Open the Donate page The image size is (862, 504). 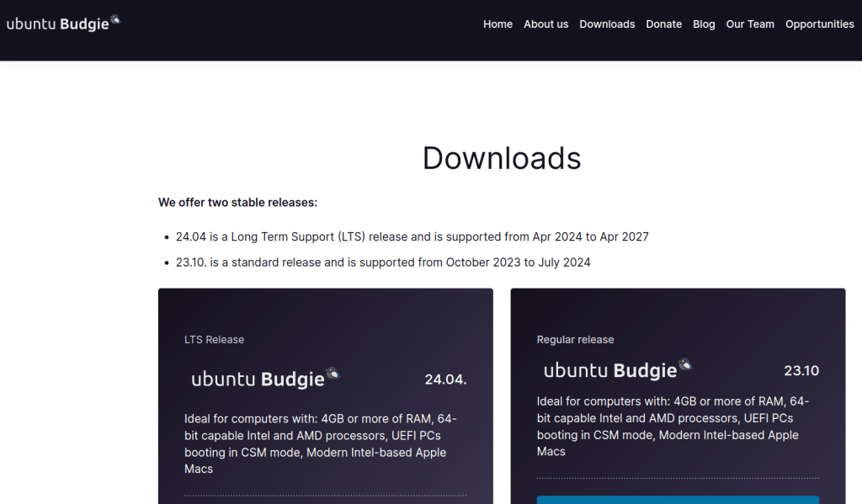(x=663, y=24)
